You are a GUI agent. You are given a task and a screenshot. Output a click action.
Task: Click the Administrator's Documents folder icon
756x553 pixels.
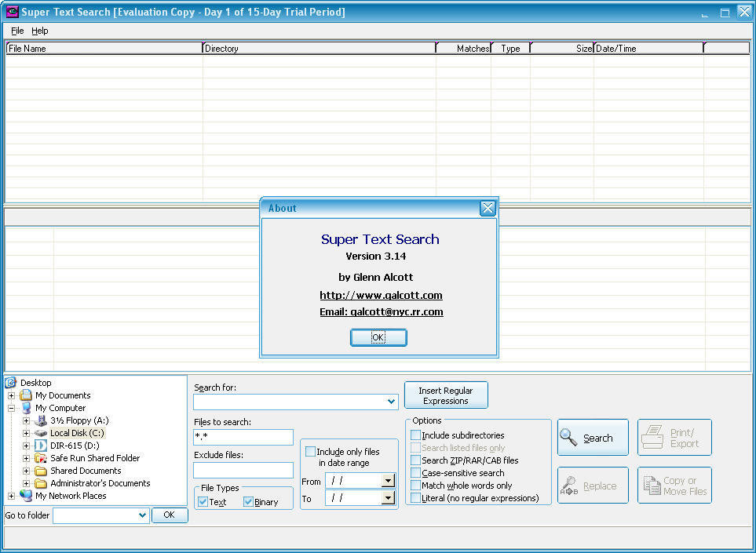pos(41,482)
